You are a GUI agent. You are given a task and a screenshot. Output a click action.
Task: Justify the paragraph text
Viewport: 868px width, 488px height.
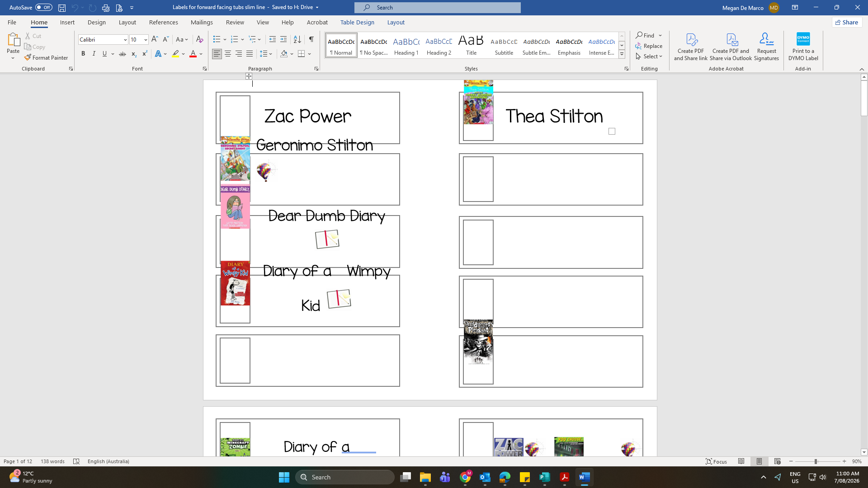(x=250, y=54)
